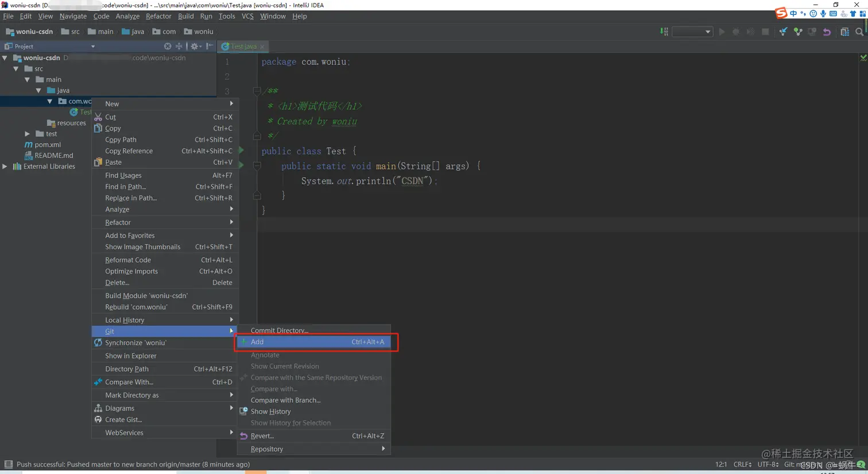The width and height of the screenshot is (868, 474).
Task: Click the Stop square icon
Action: (765, 32)
